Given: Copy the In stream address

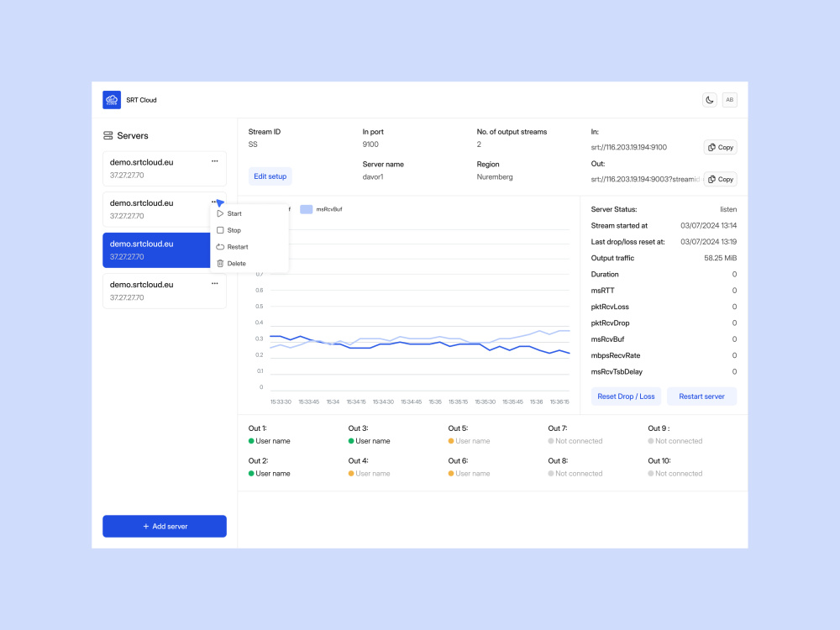Looking at the screenshot, I should point(720,147).
